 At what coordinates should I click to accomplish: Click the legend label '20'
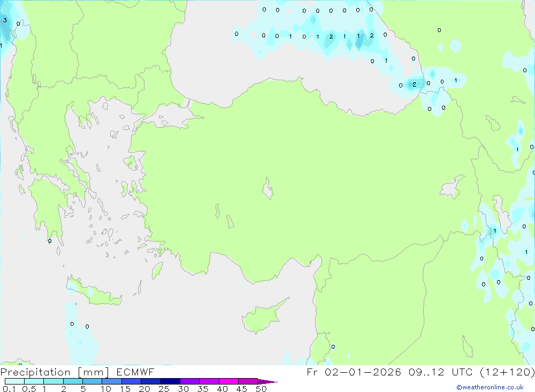pyautogui.click(x=144, y=389)
